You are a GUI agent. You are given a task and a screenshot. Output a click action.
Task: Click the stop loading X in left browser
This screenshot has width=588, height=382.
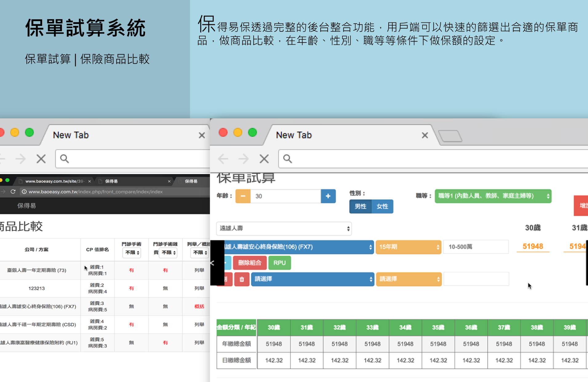click(41, 159)
